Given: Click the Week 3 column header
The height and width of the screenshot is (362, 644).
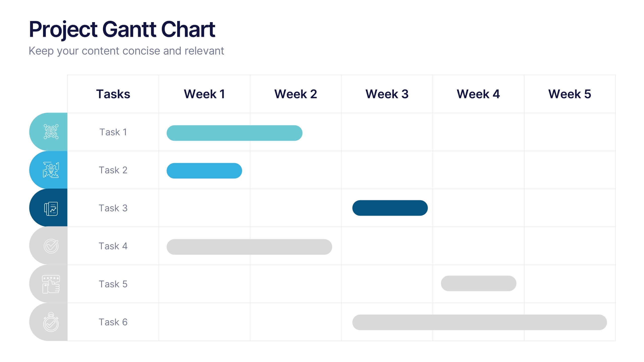Looking at the screenshot, I should 387,94.
